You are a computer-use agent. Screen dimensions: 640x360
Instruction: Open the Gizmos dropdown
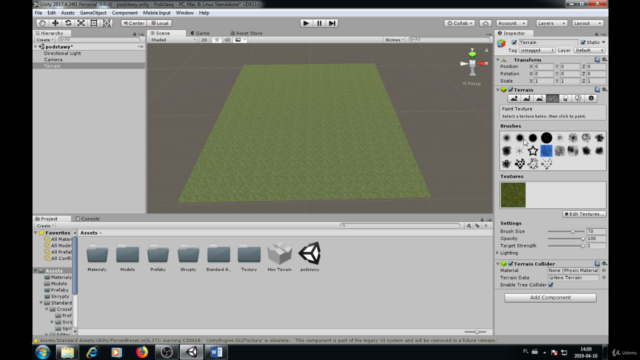pyautogui.click(x=394, y=40)
